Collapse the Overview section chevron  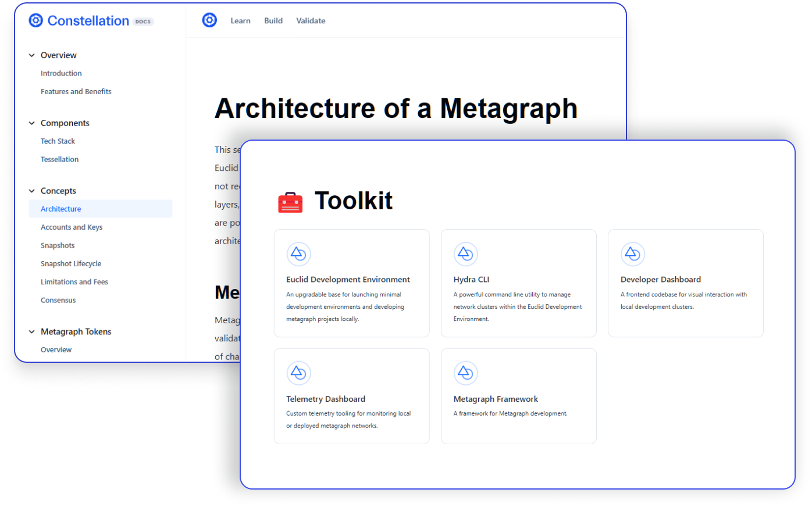click(x=32, y=55)
